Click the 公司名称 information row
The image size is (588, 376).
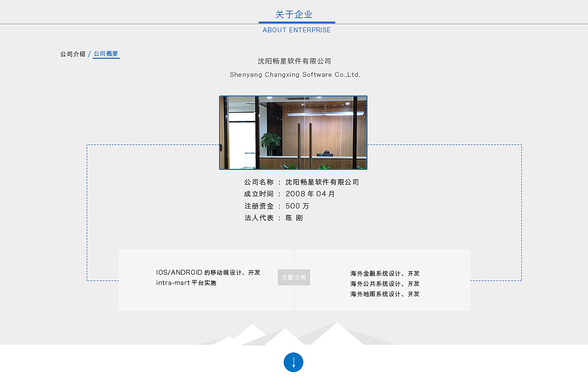coord(301,182)
